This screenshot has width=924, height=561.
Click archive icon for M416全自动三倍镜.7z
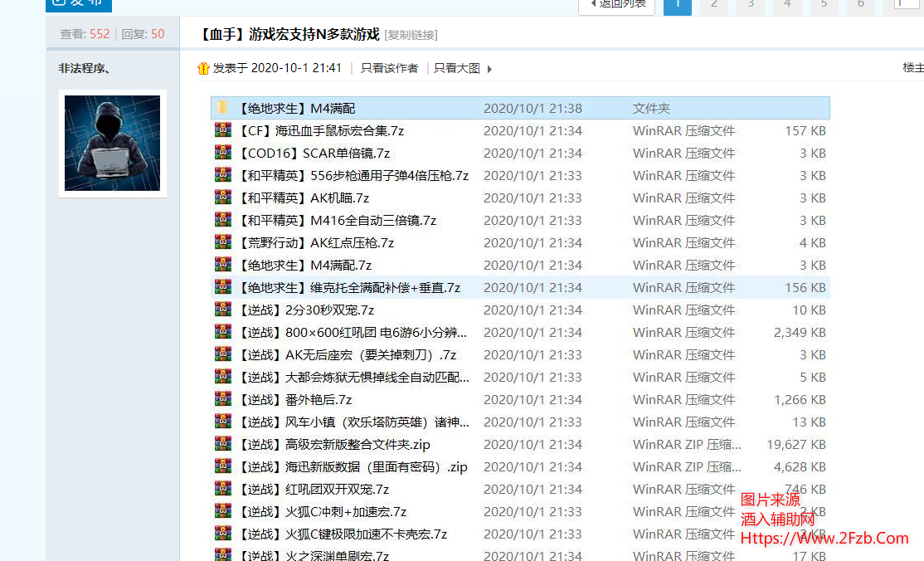pos(223,219)
